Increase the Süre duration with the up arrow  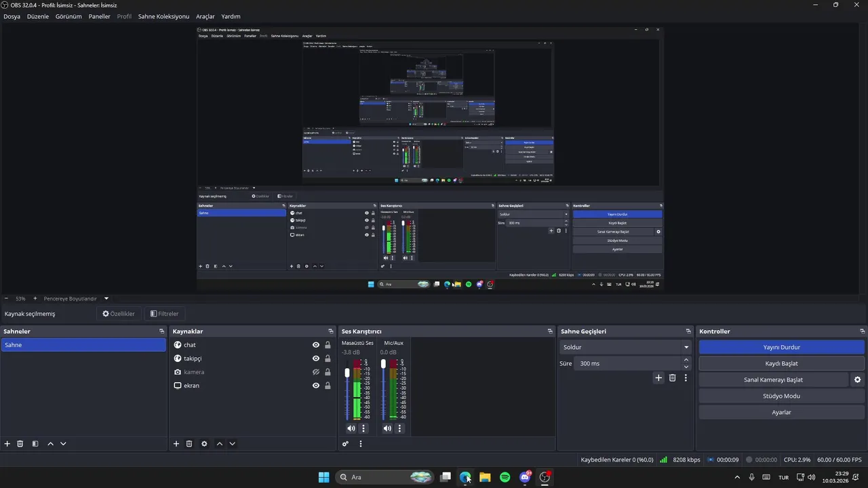click(x=686, y=361)
